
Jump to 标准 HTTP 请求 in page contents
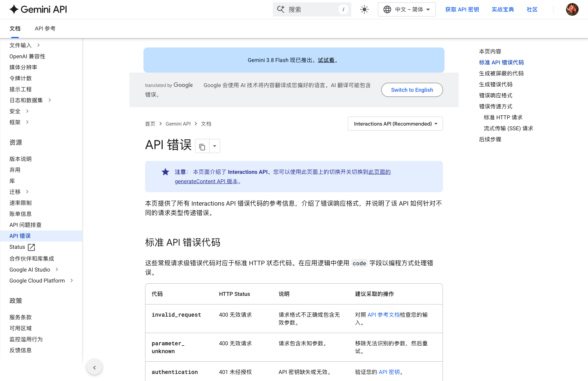point(503,117)
